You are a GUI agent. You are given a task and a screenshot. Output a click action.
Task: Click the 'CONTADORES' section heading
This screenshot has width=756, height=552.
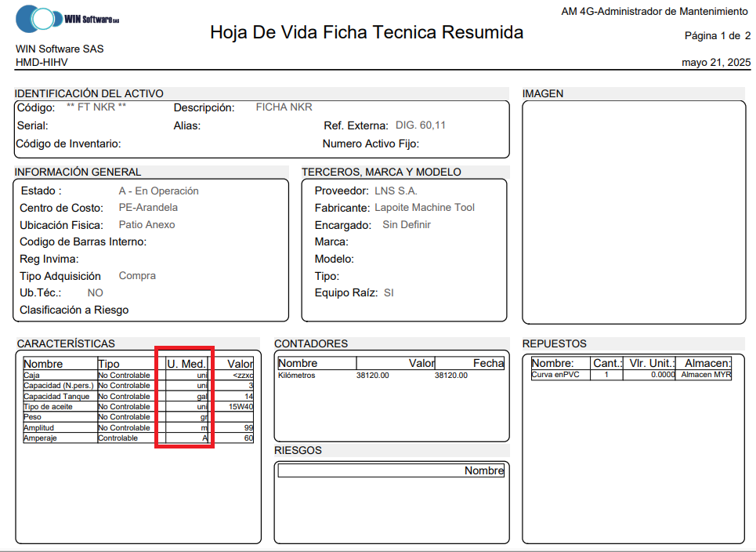[x=311, y=343]
